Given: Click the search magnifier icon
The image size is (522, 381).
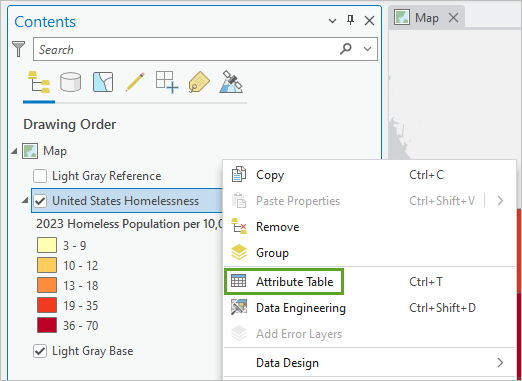Looking at the screenshot, I should [x=346, y=49].
